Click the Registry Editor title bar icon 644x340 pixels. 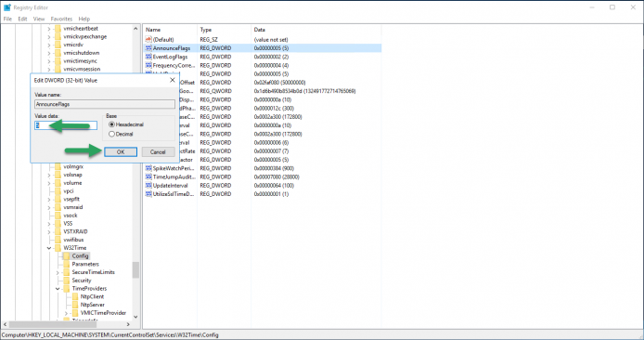pyautogui.click(x=7, y=7)
